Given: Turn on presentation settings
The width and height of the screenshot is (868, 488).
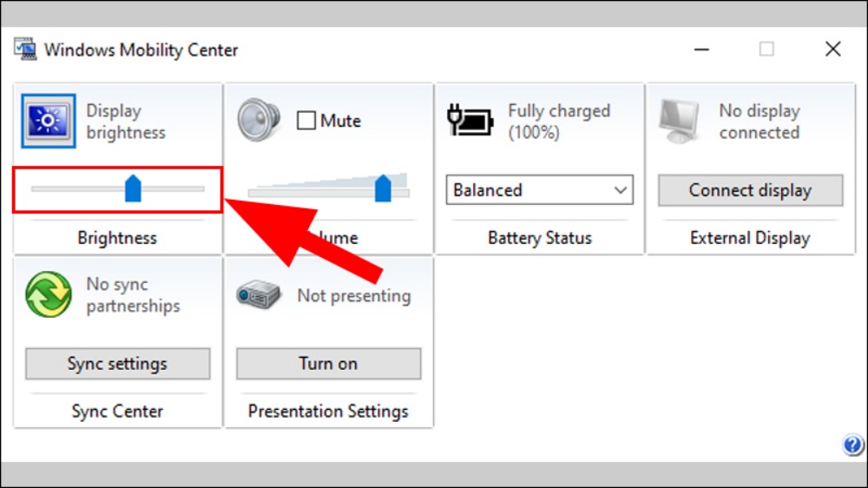Looking at the screenshot, I should click(x=328, y=363).
